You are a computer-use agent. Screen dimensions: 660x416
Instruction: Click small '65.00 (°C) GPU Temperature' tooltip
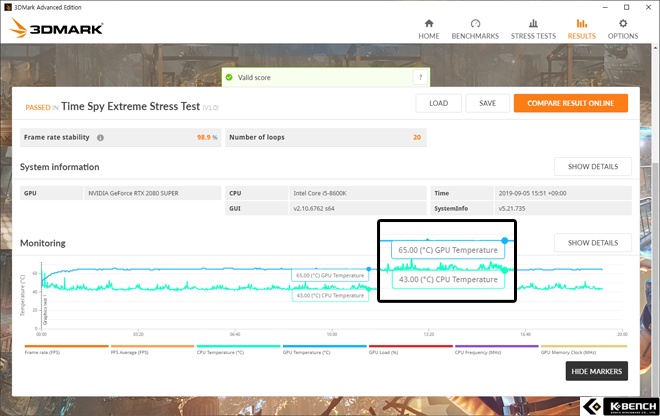pyautogui.click(x=330, y=275)
